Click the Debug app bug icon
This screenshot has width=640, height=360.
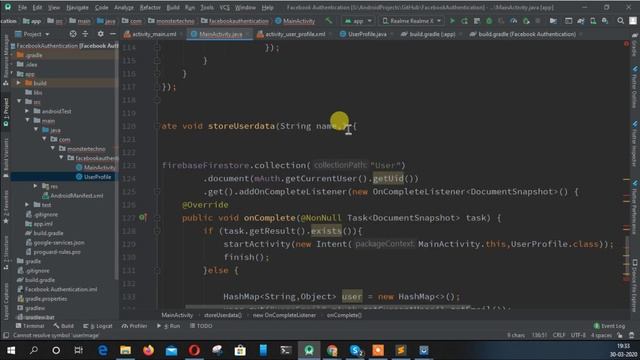(489, 21)
